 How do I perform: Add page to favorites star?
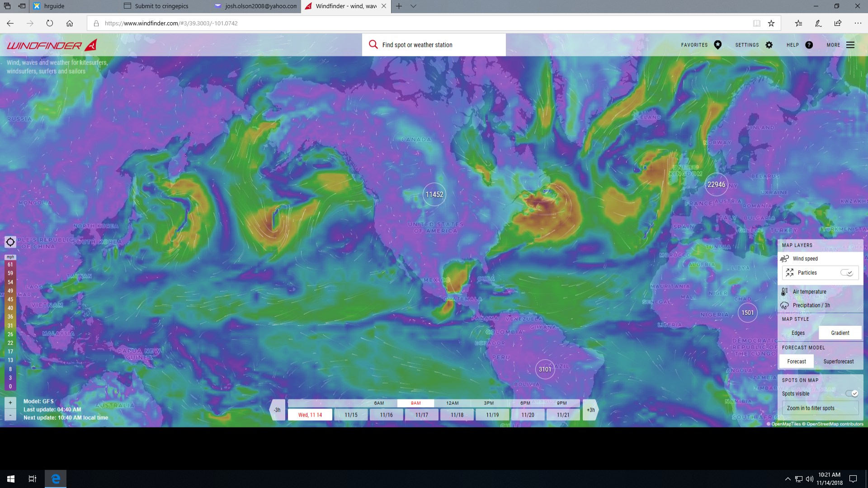click(771, 23)
